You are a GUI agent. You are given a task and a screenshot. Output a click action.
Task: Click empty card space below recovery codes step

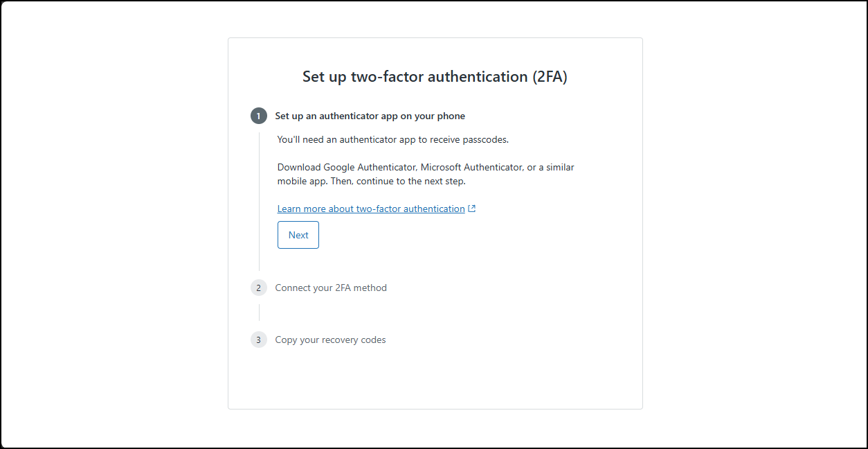(435, 380)
